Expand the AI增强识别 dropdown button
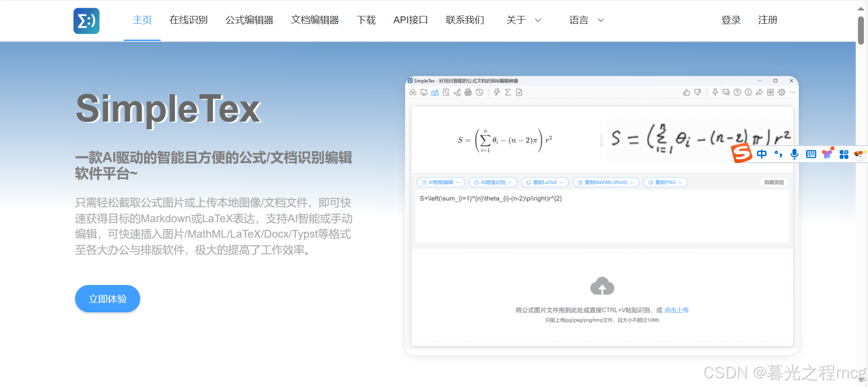The height and width of the screenshot is (387, 868). point(493,182)
